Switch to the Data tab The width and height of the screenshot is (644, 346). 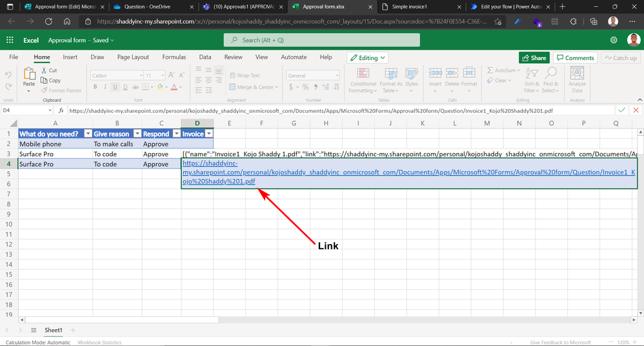tap(205, 57)
